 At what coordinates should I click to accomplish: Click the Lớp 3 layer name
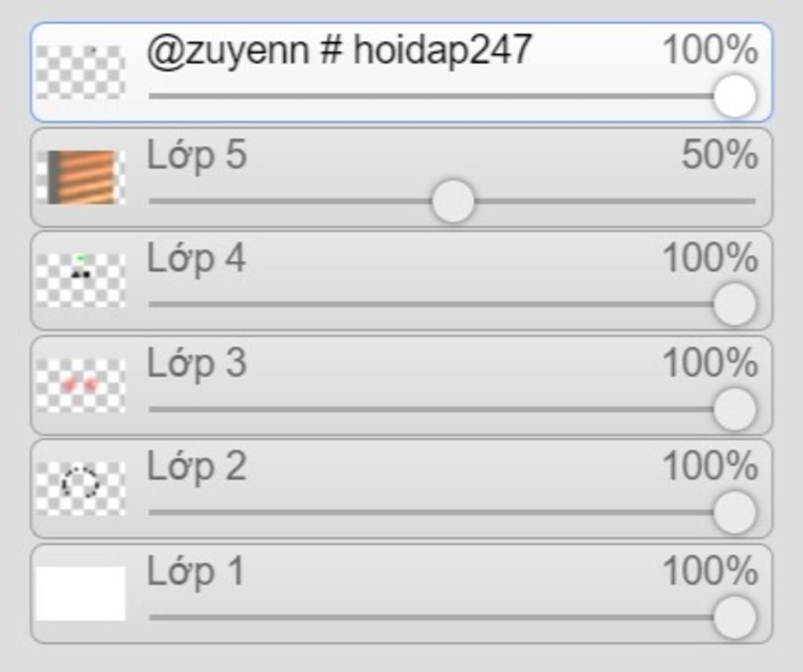click(x=197, y=364)
